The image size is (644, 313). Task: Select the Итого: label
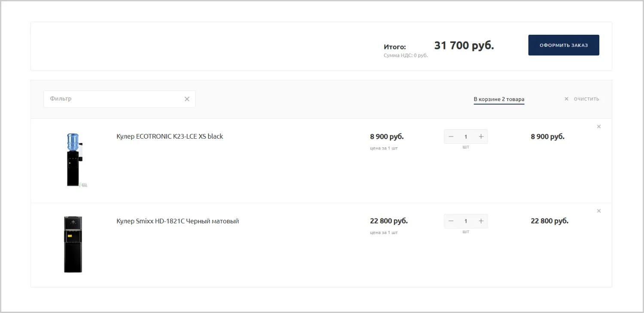(x=395, y=47)
